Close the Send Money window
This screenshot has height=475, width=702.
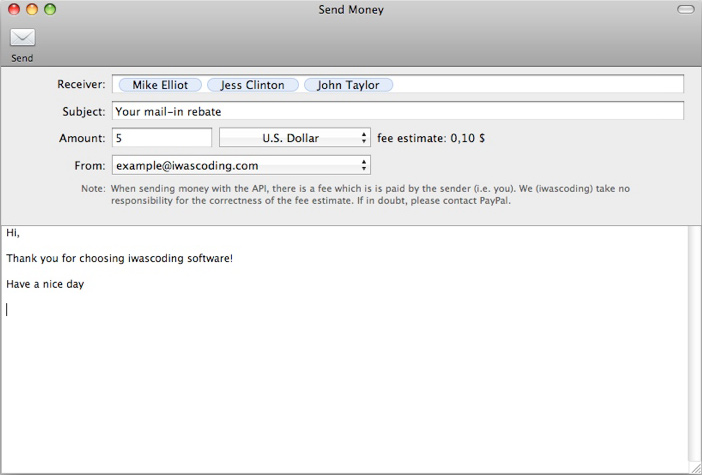14,9
